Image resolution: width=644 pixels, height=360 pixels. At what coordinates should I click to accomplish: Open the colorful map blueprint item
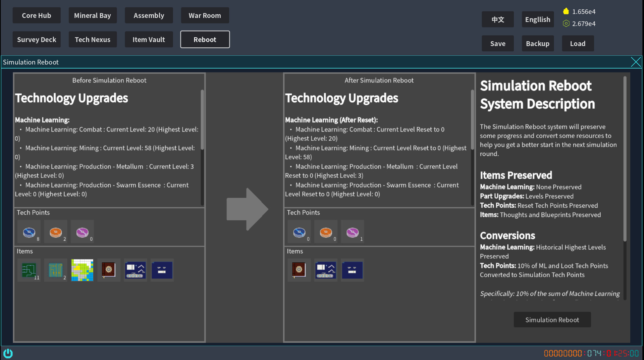pos(82,270)
